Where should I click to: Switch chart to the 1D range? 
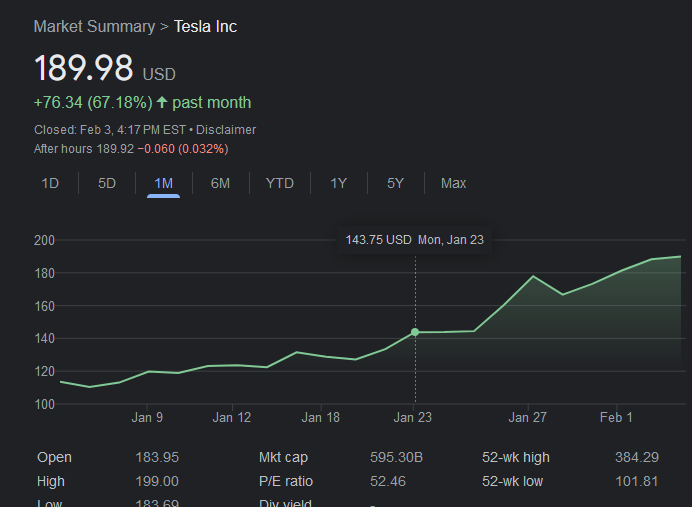[50, 183]
